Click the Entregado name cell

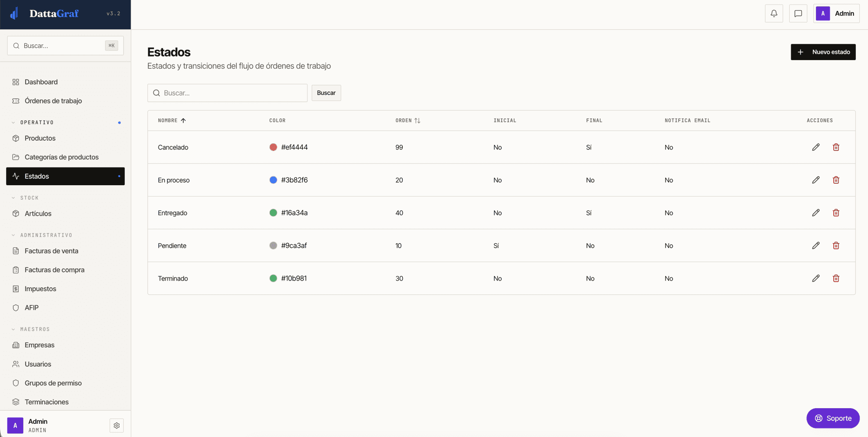[x=173, y=213]
